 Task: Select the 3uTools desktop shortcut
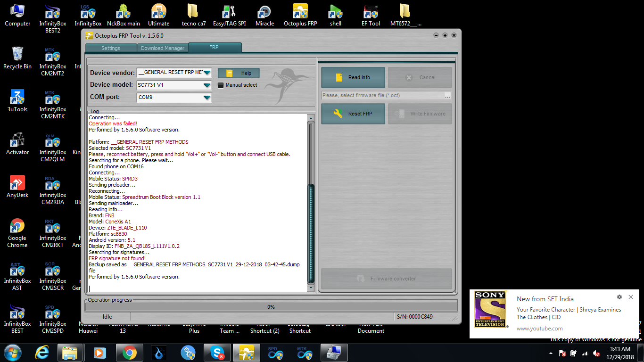pos(17,101)
